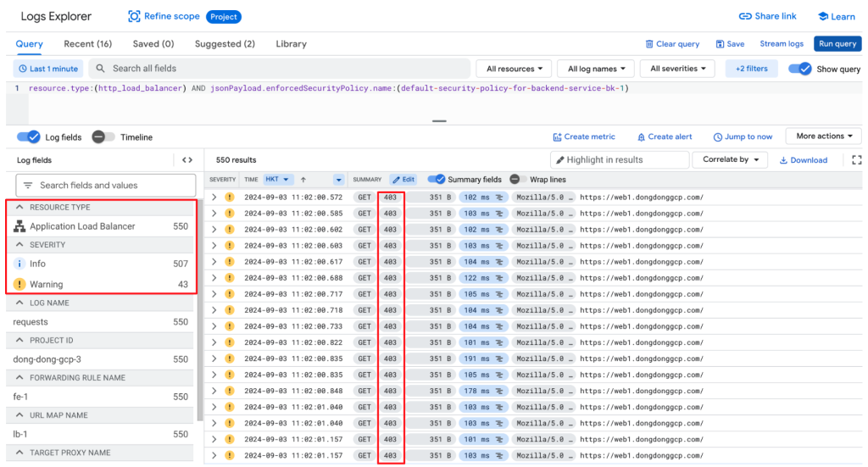Image resolution: width=868 pixels, height=467 pixels.
Task: Enable the Timeline switch
Action: pos(103,136)
